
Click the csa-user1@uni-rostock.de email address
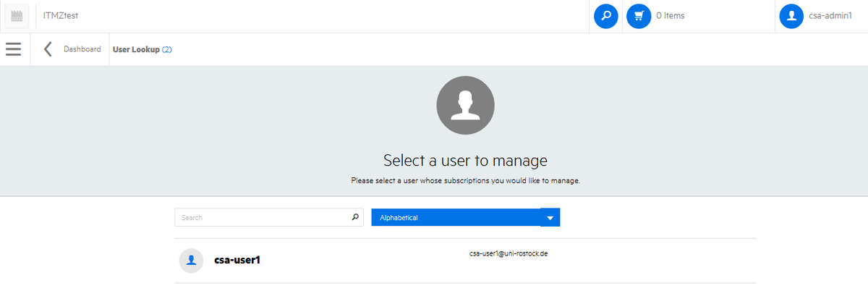coord(509,254)
